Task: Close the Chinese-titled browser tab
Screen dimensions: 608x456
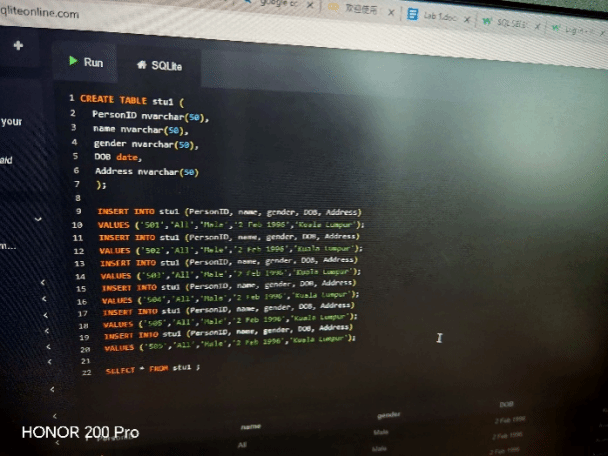Action: click(x=390, y=12)
